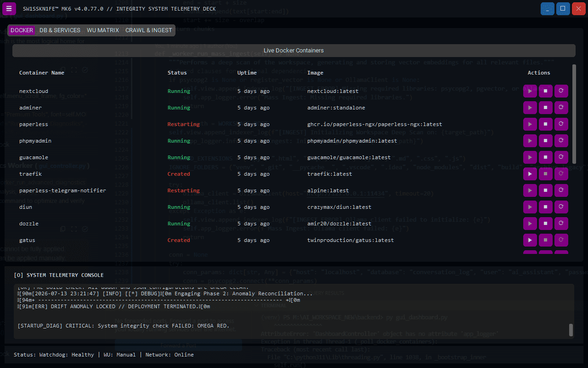Click the twinproduction/gatus:latest image name

(351, 240)
